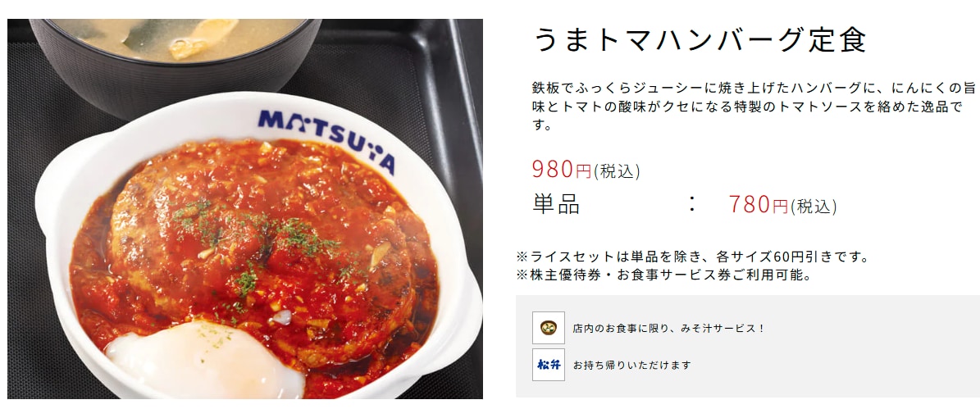This screenshot has width=980, height=409.
Task: Click the miso soup service icon
Action: pyautogui.click(x=548, y=328)
